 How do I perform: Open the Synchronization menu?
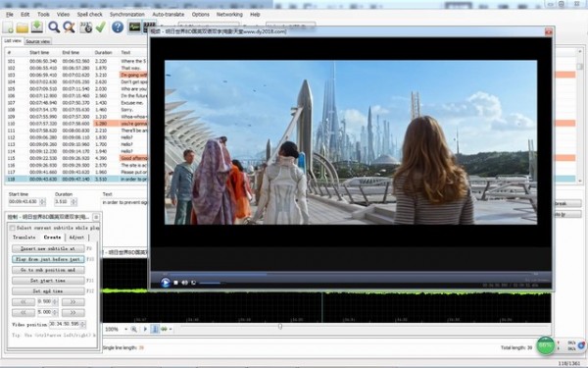pos(127,15)
